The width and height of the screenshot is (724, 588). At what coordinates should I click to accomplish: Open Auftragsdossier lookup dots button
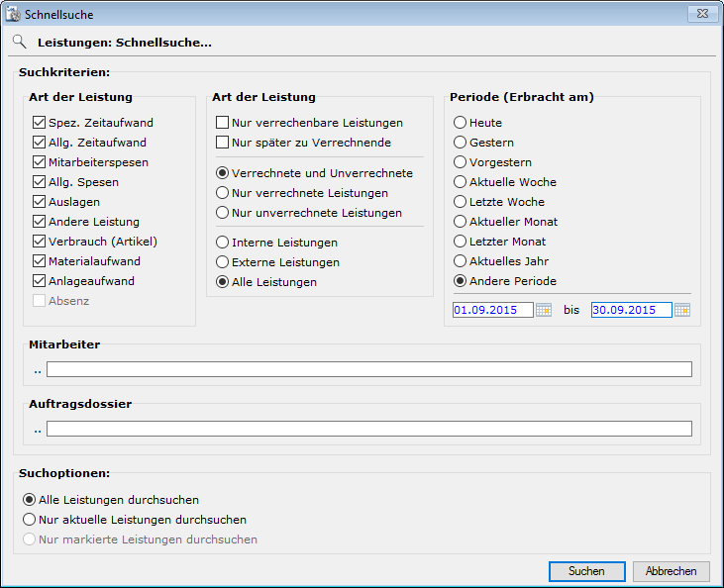pyautogui.click(x=38, y=430)
